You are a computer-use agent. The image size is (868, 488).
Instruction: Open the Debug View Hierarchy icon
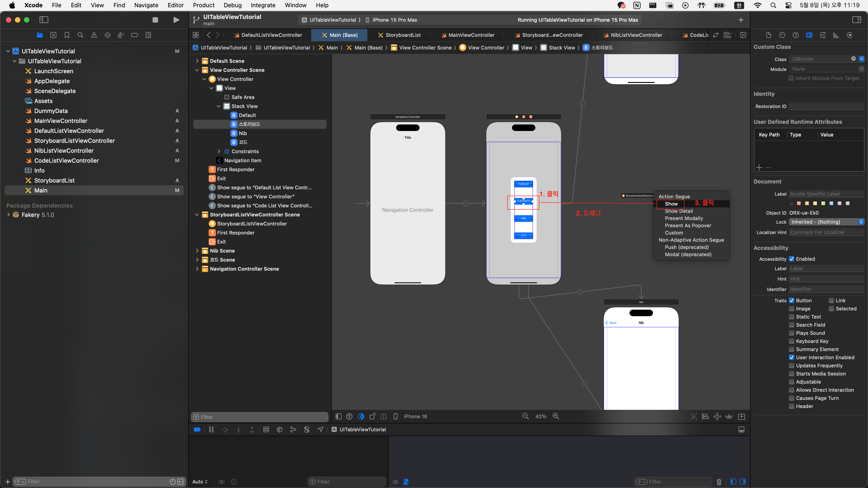coord(279,429)
